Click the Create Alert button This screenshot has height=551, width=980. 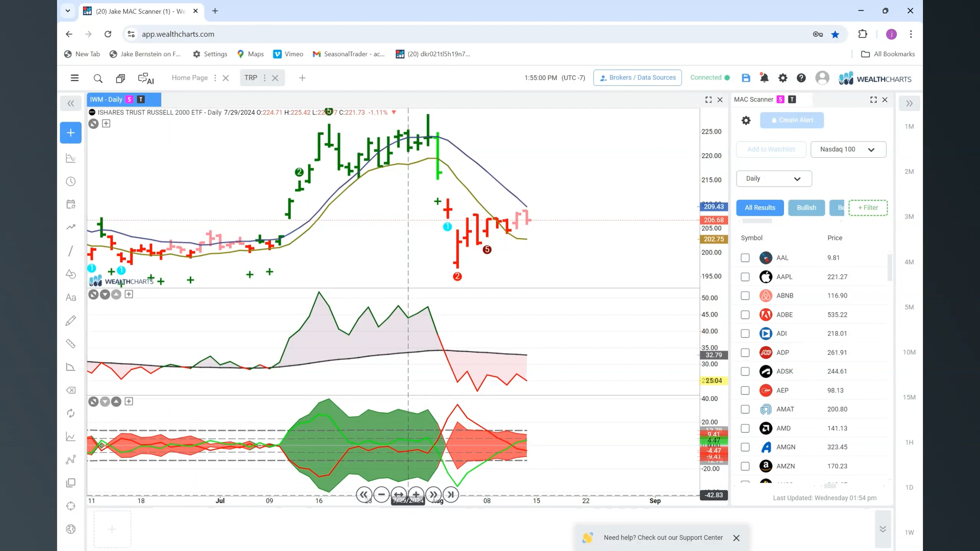tap(792, 120)
